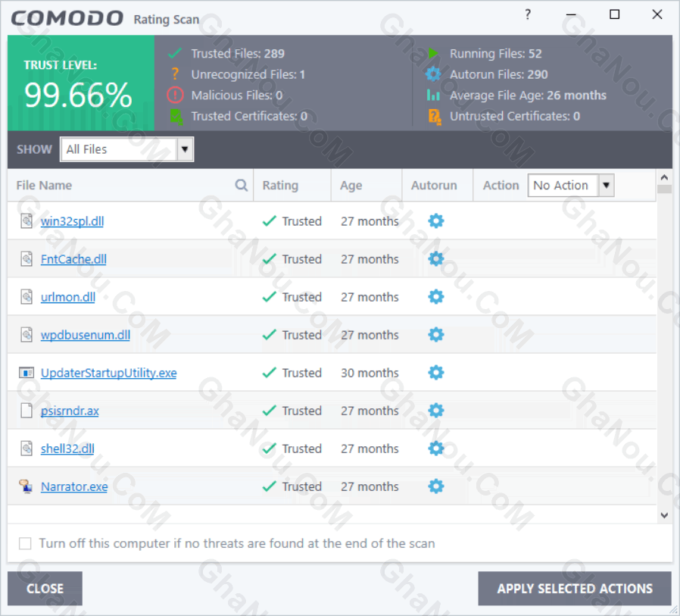Open the Show filter All Files dropdown
This screenshot has height=616, width=680.
coord(126,149)
